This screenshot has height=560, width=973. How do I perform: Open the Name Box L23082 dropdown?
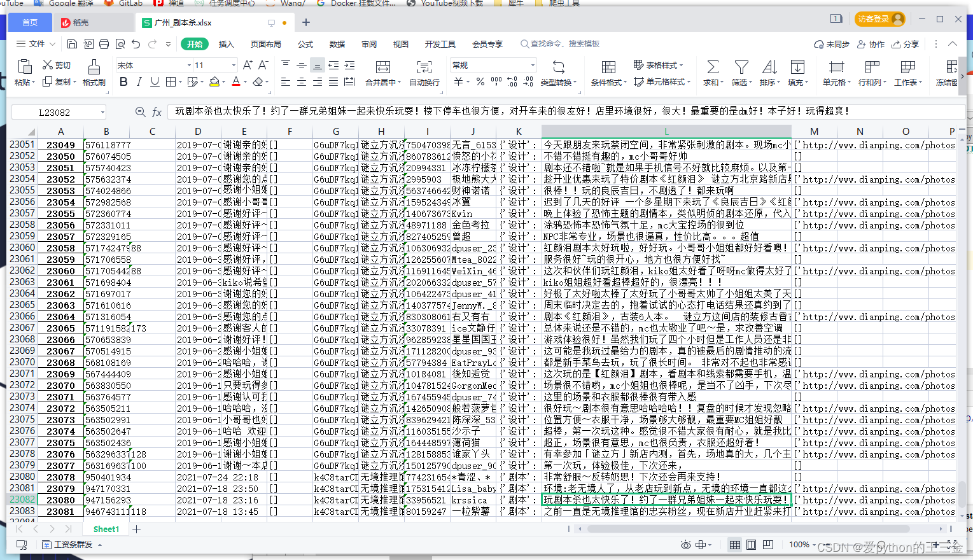coord(102,112)
